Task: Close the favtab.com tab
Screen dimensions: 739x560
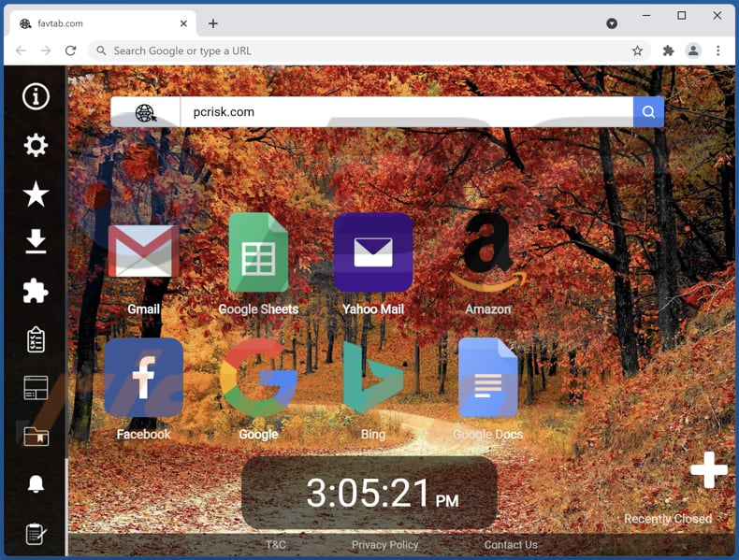Action: tap(183, 23)
